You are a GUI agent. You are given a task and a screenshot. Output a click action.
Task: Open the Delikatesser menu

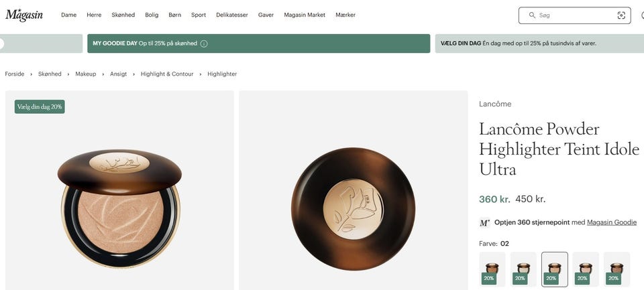(x=232, y=15)
